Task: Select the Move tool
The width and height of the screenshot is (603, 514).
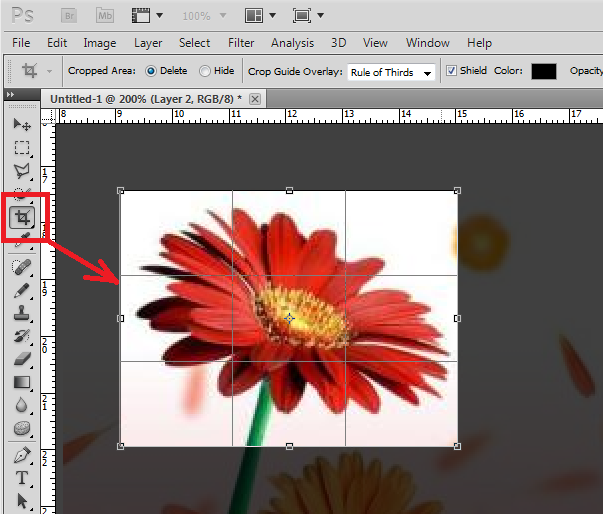Action: point(22,125)
